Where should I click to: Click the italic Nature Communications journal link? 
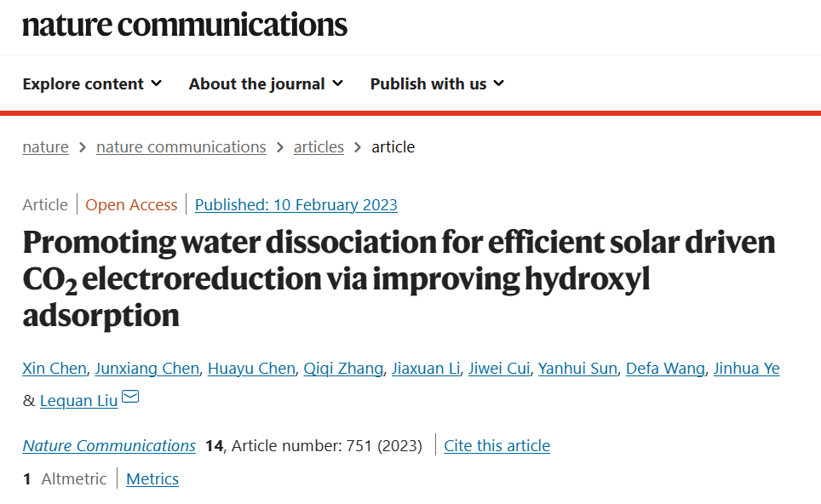109,446
